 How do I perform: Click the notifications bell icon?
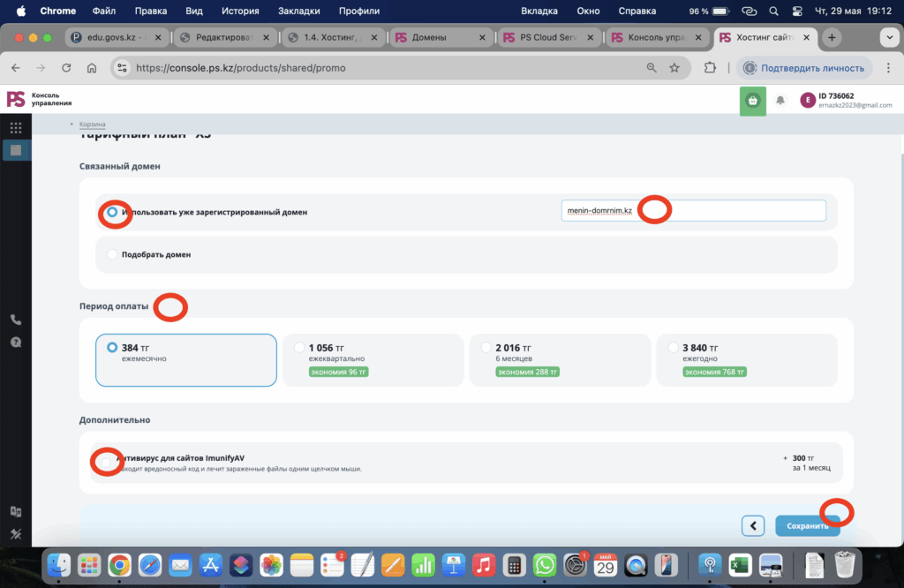[x=780, y=101]
